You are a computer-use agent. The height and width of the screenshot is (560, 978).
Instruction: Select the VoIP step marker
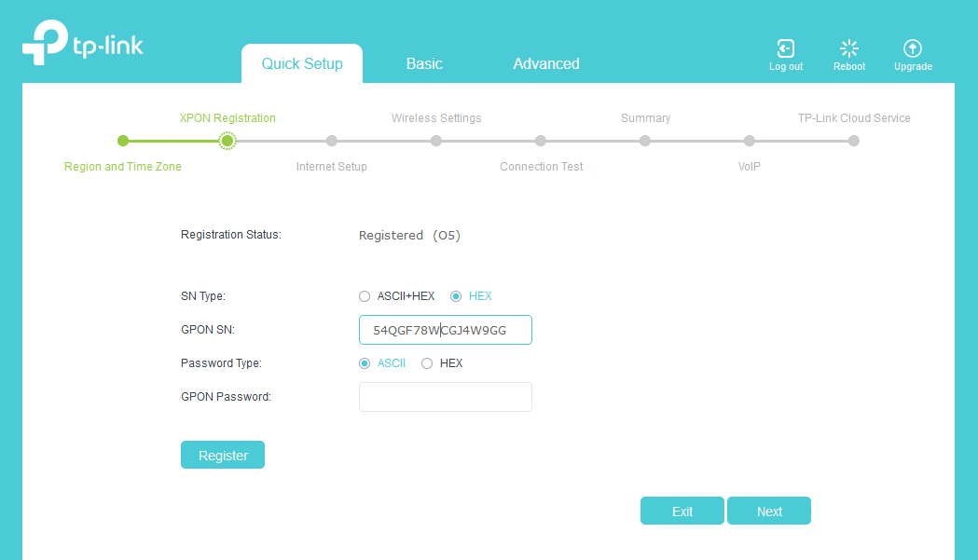tap(750, 141)
